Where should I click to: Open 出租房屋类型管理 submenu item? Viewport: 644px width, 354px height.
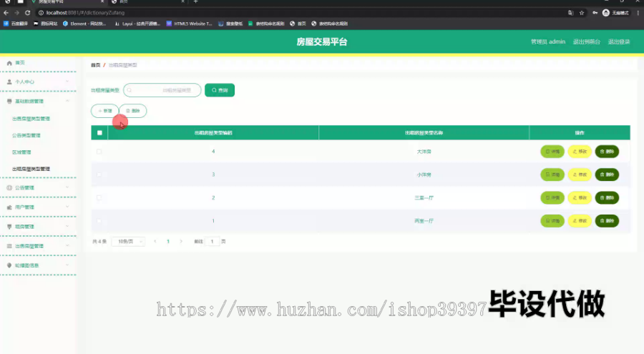(x=31, y=169)
